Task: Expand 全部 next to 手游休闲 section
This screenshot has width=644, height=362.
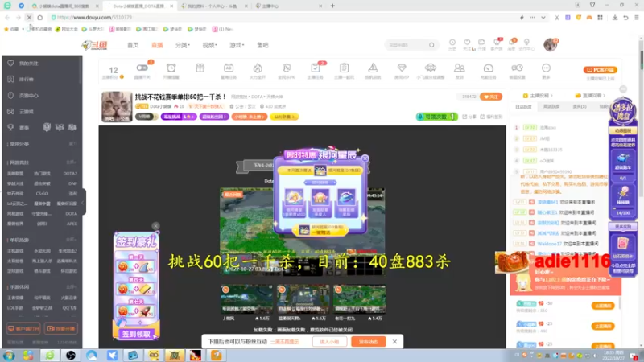Action: pyautogui.click(x=72, y=287)
